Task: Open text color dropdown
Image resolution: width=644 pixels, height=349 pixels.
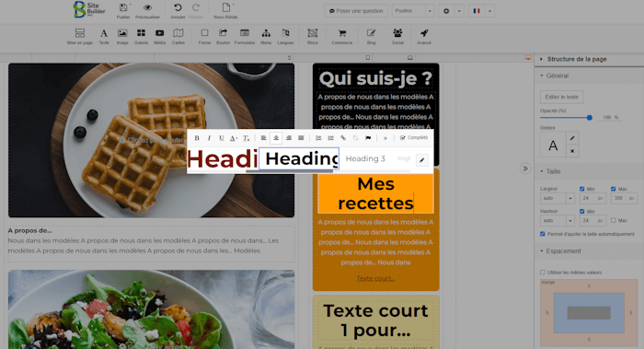Action: pyautogui.click(x=234, y=138)
